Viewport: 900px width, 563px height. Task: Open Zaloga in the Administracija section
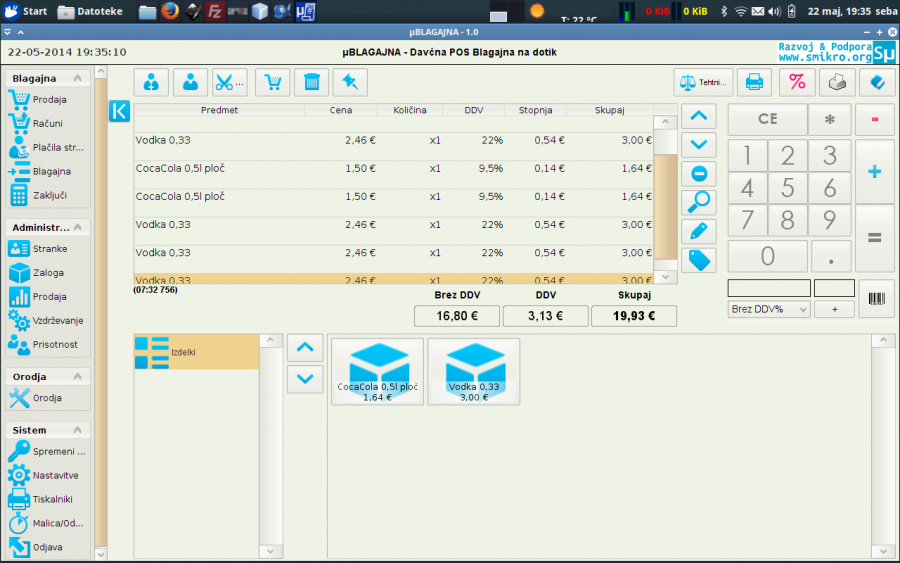tap(48, 272)
